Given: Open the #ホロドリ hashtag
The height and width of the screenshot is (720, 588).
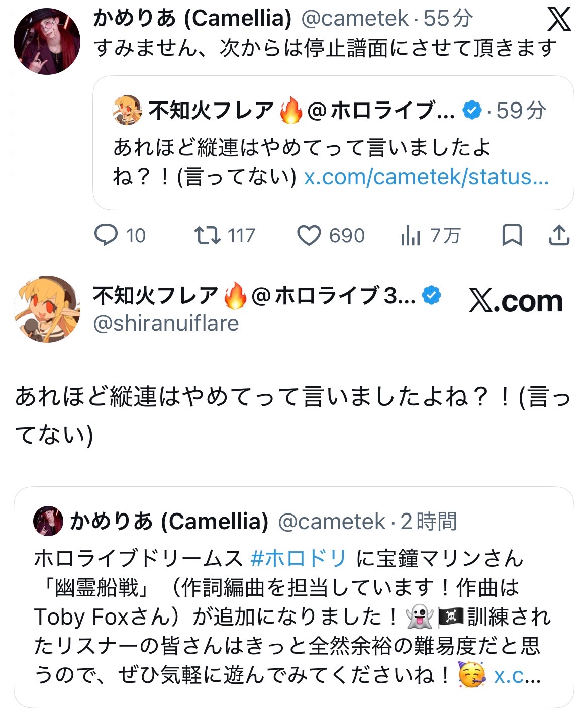Looking at the screenshot, I should point(299,558).
